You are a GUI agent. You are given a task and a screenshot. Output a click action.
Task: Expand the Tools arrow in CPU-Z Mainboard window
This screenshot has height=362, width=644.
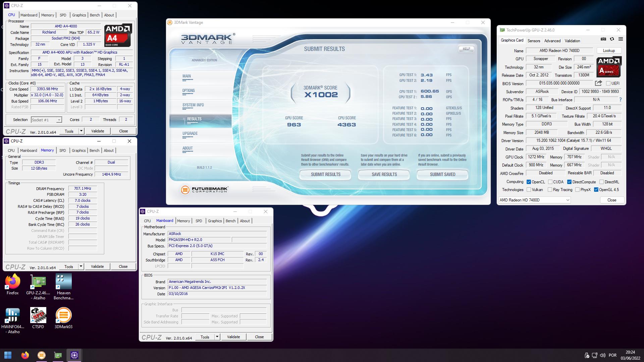click(217, 337)
